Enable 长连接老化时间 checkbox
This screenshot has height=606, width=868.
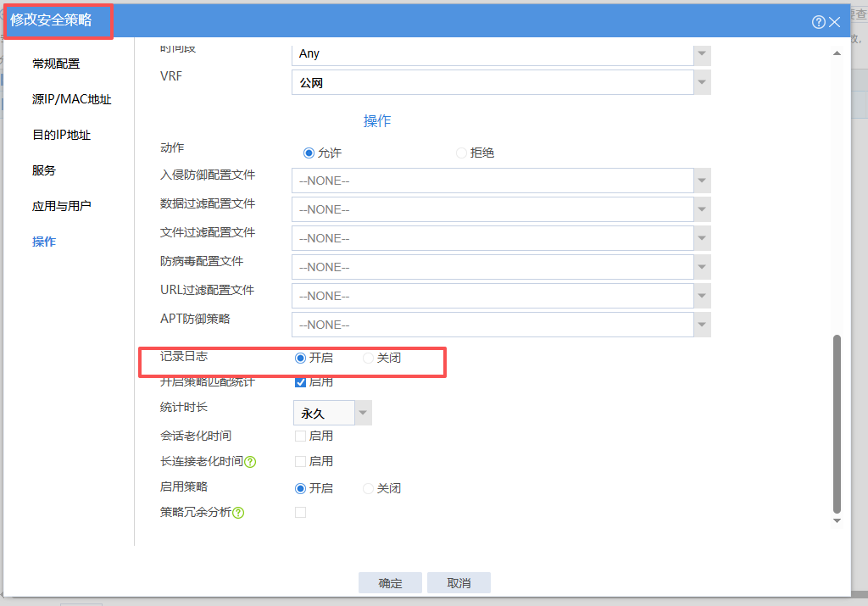(x=300, y=462)
